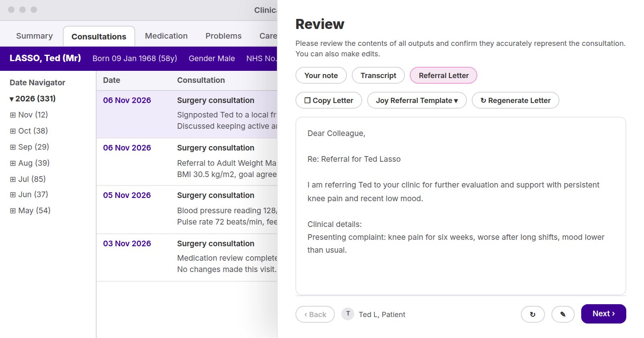The height and width of the screenshot is (338, 644).
Task: Select the Blood pressure reading 128 entry
Action: [187, 210]
